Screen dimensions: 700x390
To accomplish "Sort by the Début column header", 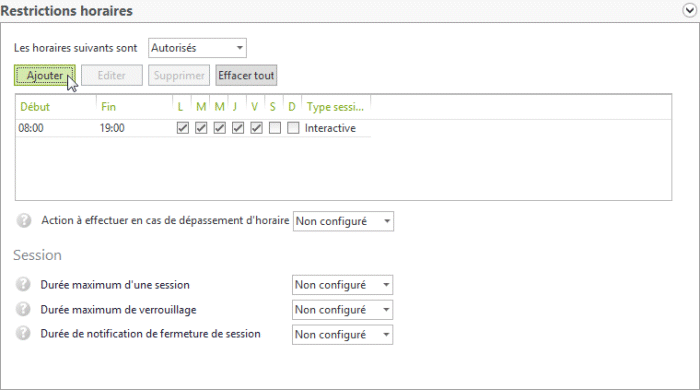I will pos(56,107).
